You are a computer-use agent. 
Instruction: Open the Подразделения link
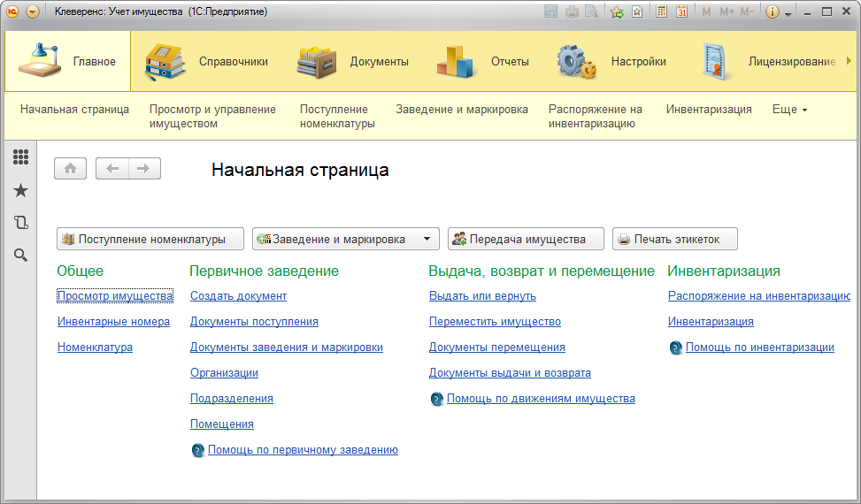(232, 398)
